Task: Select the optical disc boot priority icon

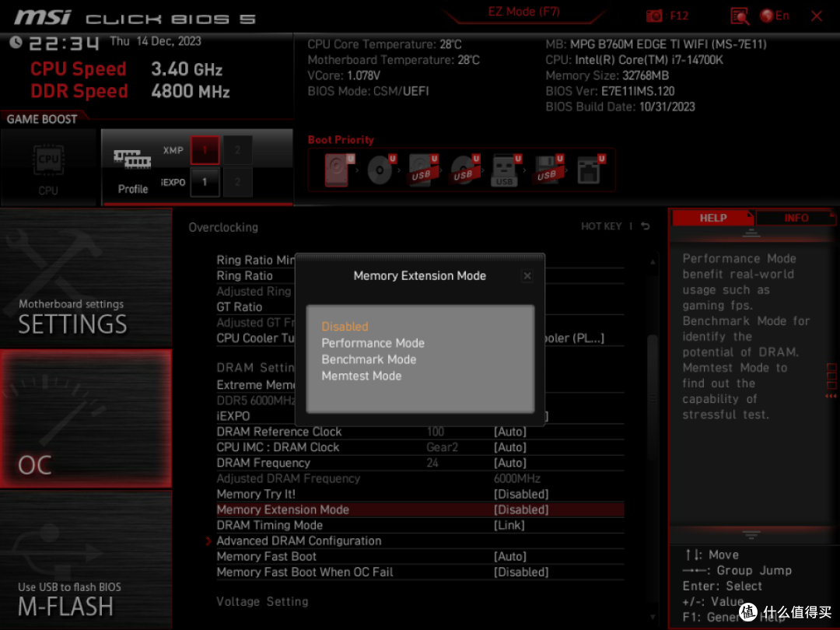Action: pos(381,170)
